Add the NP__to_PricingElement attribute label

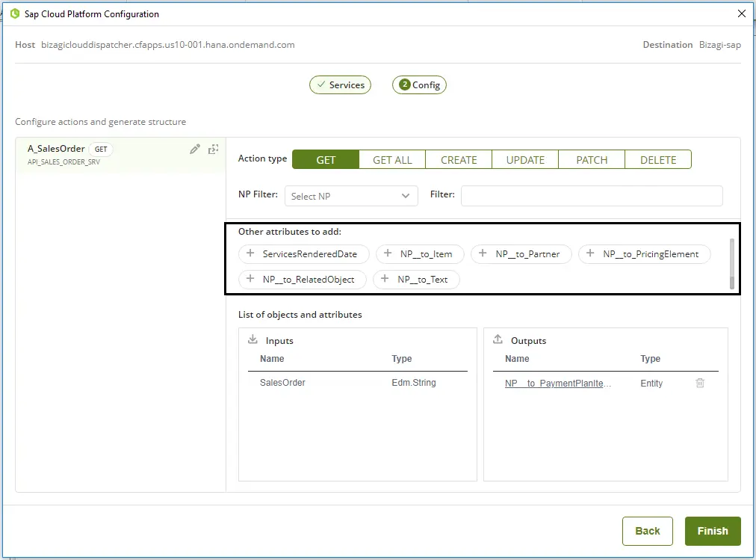[651, 254]
